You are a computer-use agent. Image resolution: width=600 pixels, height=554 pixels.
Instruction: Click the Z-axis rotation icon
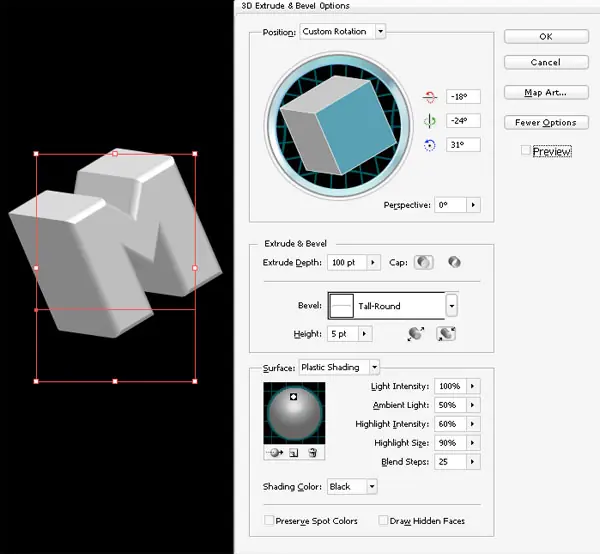pyautogui.click(x=430, y=145)
